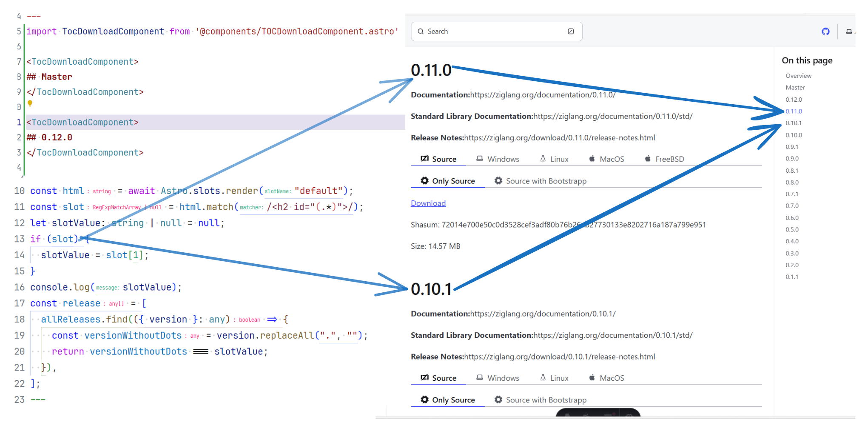The image size is (868, 431).
Task: Click the '## 0.12.0' line in editor
Action: click(49, 137)
